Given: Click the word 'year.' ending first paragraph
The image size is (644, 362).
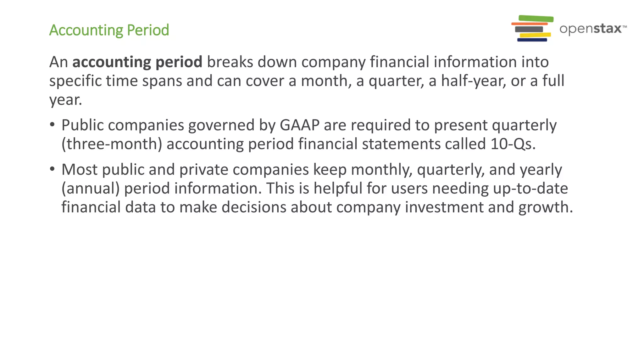Looking at the screenshot, I should [x=66, y=100].
